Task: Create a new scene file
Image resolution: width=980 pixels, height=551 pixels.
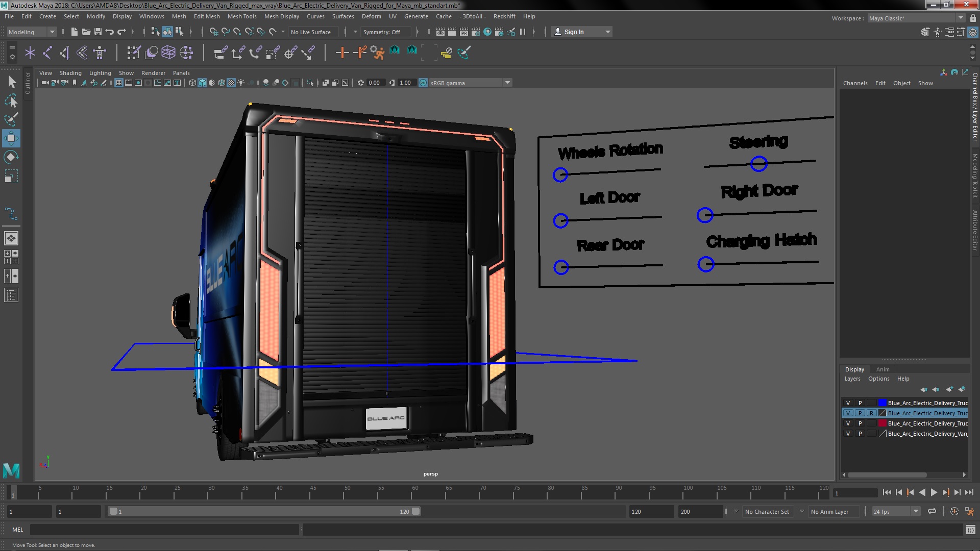Action: [x=75, y=32]
